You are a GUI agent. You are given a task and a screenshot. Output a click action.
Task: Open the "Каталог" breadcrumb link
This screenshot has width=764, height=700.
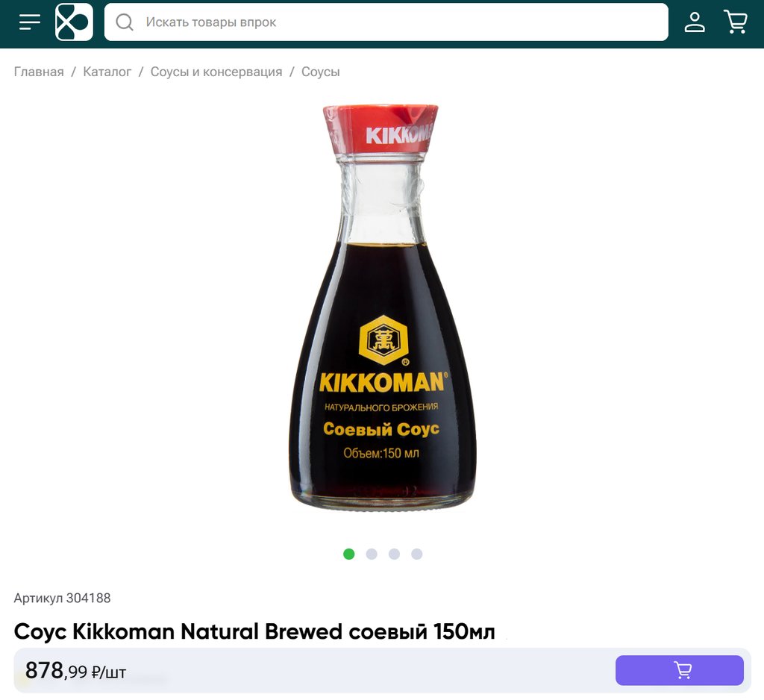tap(107, 72)
